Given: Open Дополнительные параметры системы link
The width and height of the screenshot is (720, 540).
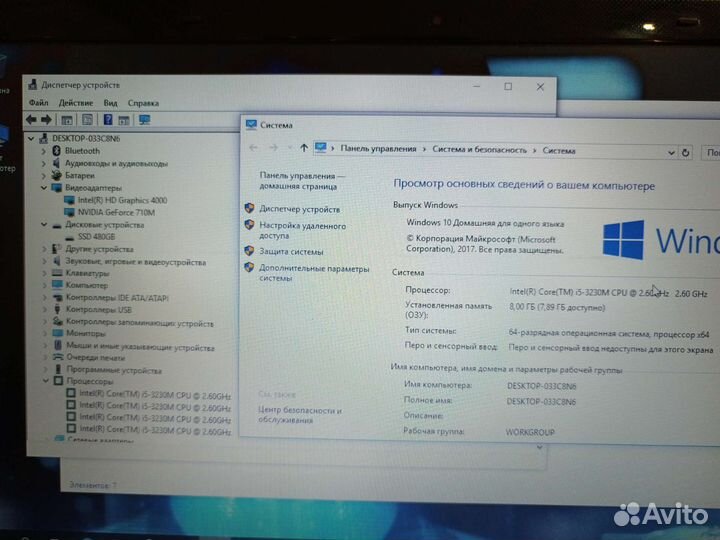Looking at the screenshot, I should [314, 273].
